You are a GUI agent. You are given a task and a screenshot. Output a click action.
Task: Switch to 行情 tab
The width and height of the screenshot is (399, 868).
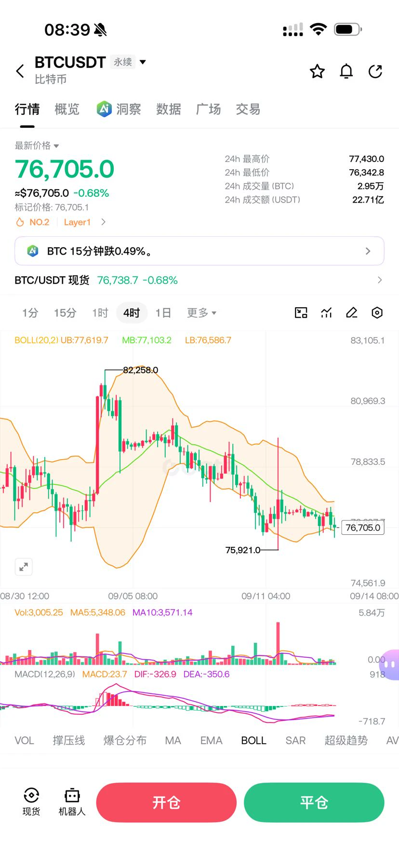[27, 109]
